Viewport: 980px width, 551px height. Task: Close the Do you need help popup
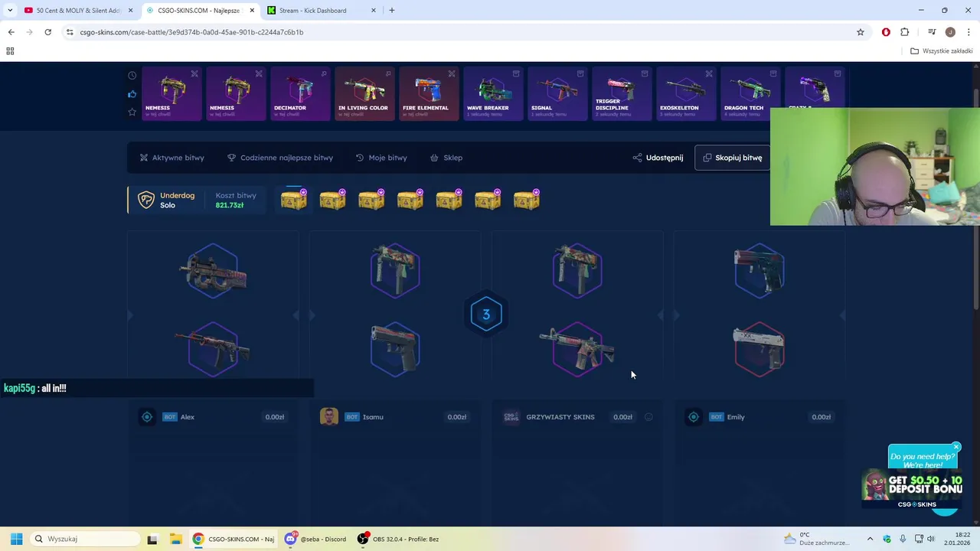pos(956,447)
